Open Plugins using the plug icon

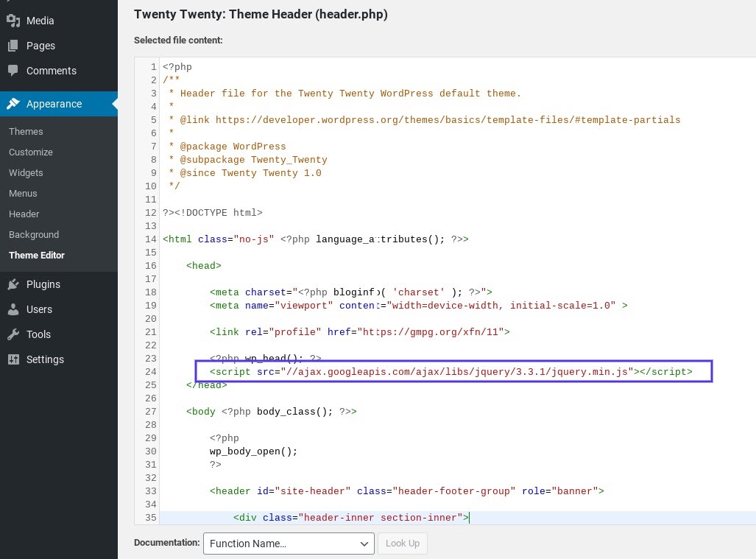click(x=13, y=284)
